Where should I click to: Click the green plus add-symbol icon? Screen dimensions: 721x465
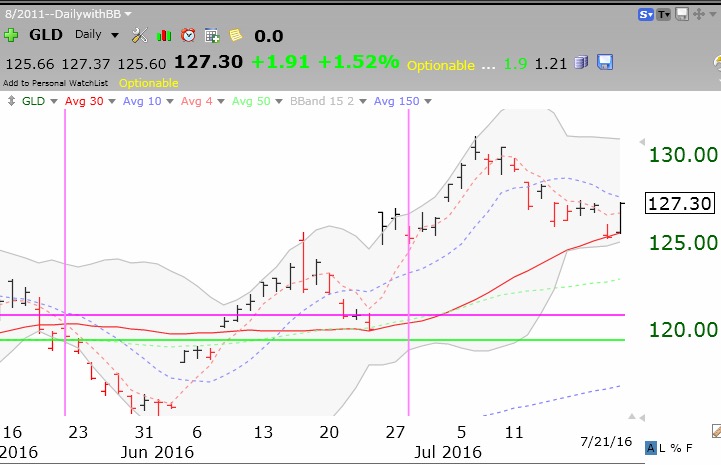[11, 35]
